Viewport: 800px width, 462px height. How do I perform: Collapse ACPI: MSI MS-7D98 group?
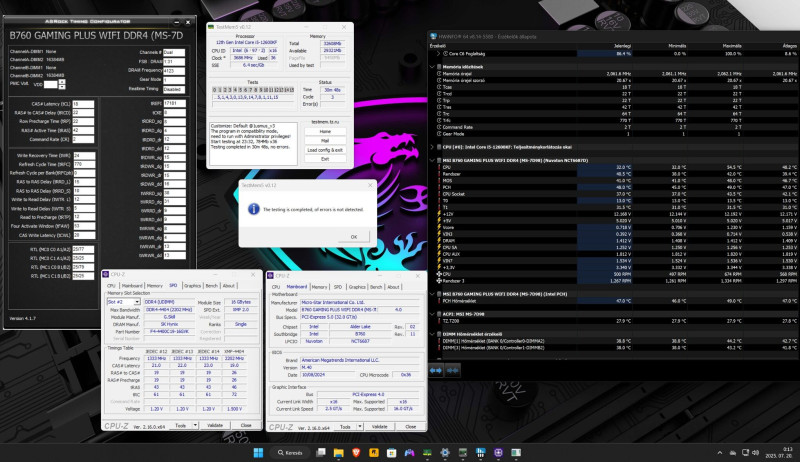point(432,314)
